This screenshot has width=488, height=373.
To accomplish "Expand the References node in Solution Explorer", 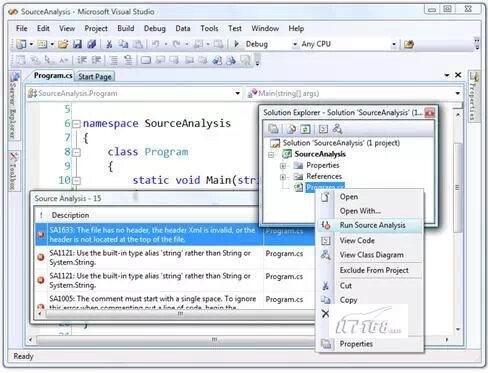I will [283, 177].
